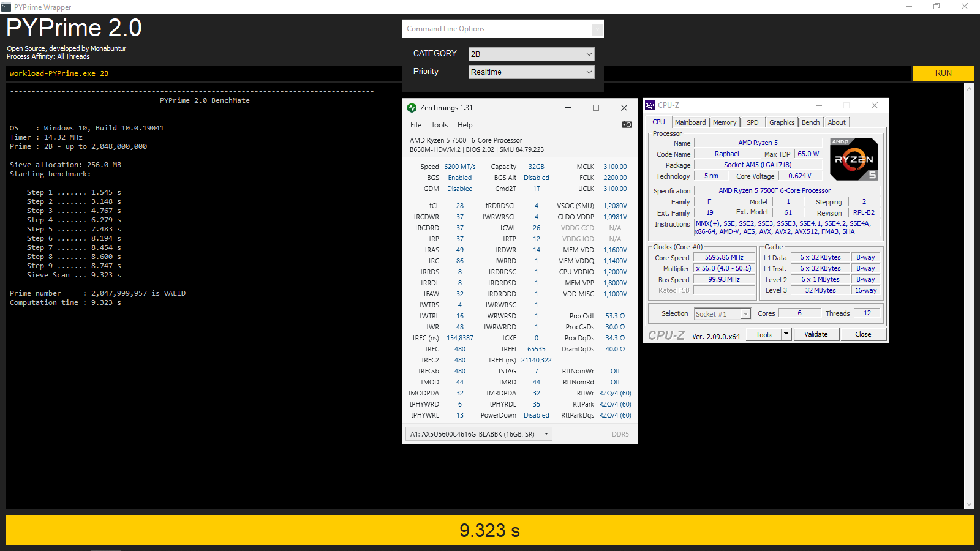Open the Priority dropdown set to Realtime
Viewport: 980px width, 551px height.
click(531, 72)
